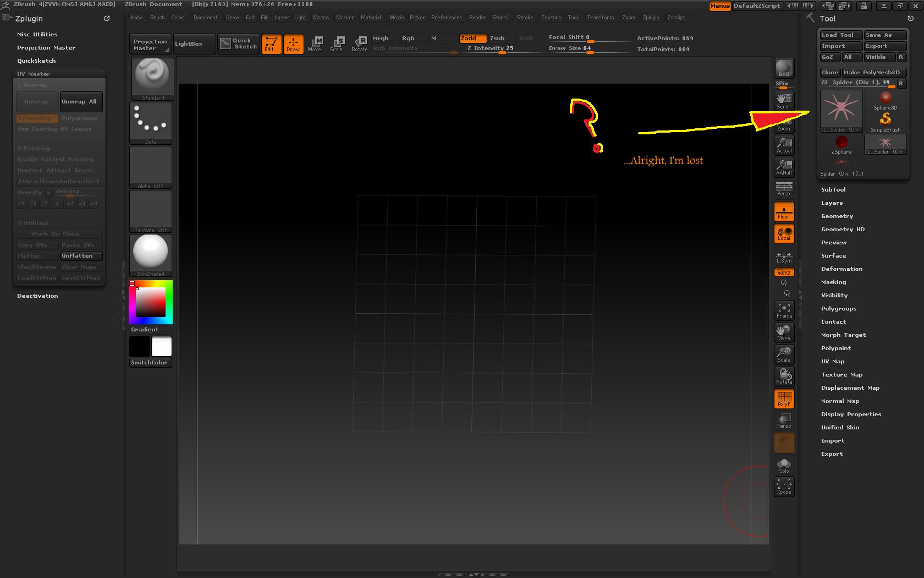
Task: Click the Unwrap All button
Action: (81, 102)
